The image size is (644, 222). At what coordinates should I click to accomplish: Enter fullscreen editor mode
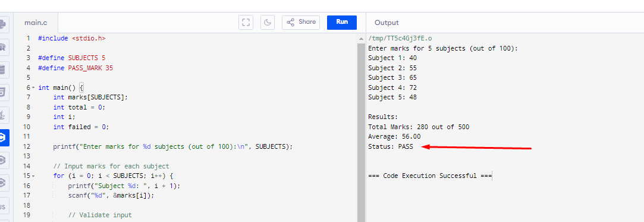point(246,22)
